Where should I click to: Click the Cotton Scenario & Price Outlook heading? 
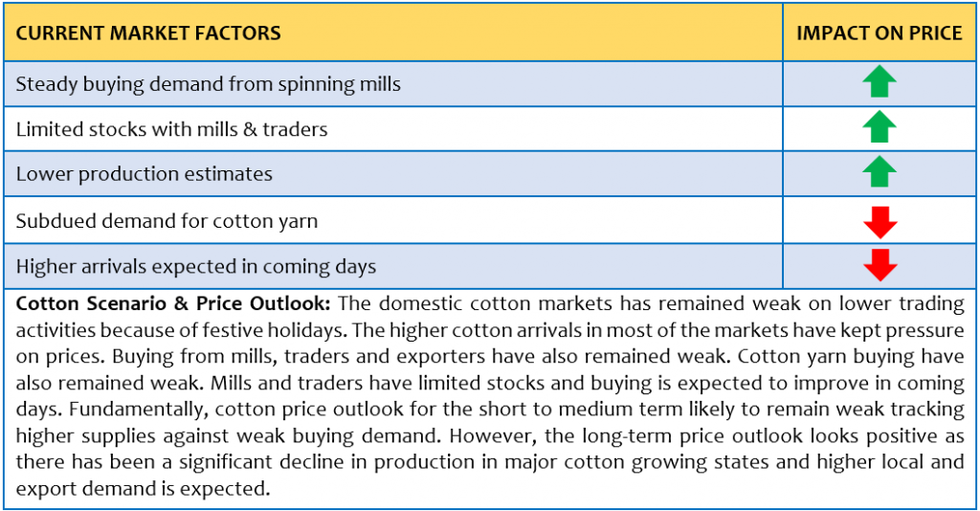pos(173,303)
